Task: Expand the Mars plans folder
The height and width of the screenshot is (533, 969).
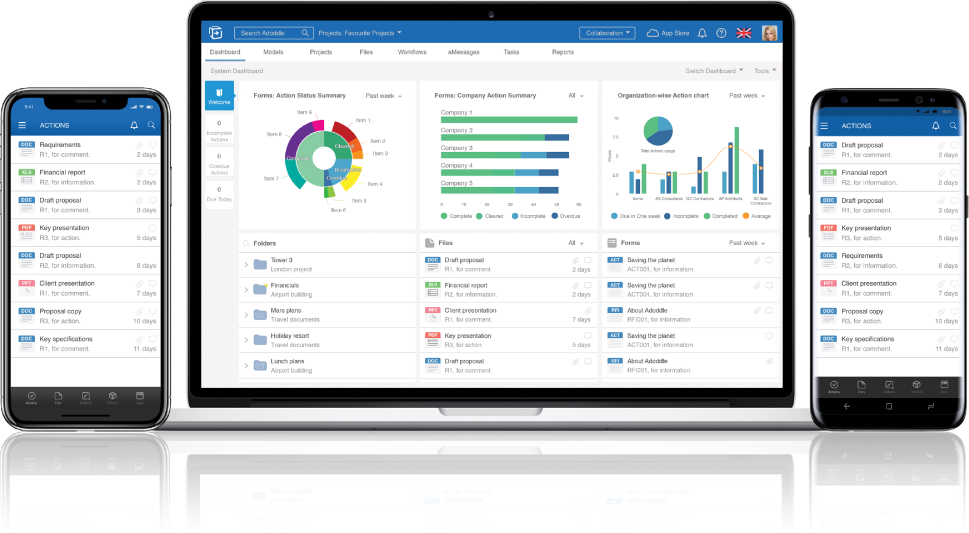Action: pos(246,315)
